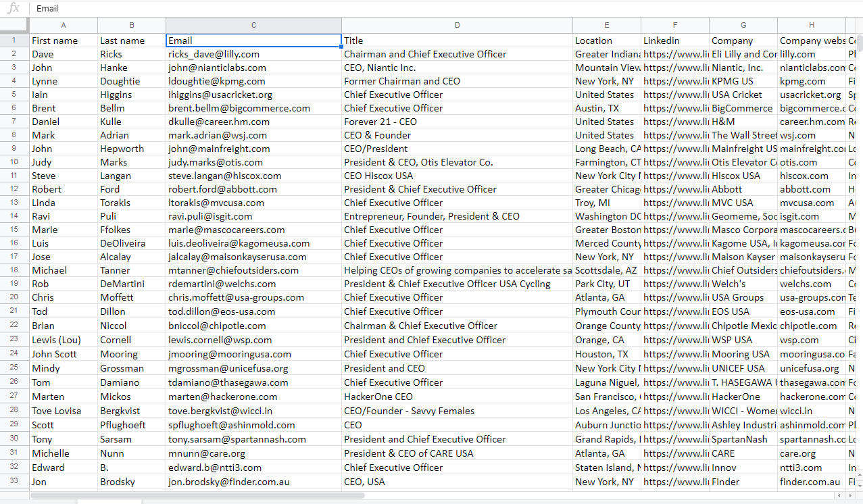Select column A header

pyautogui.click(x=64, y=26)
